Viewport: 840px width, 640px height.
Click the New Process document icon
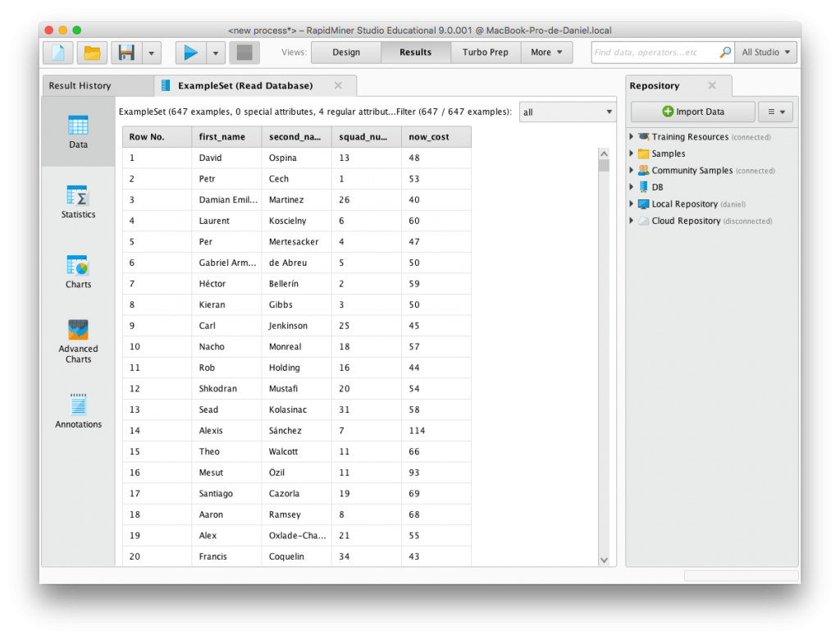[x=58, y=53]
